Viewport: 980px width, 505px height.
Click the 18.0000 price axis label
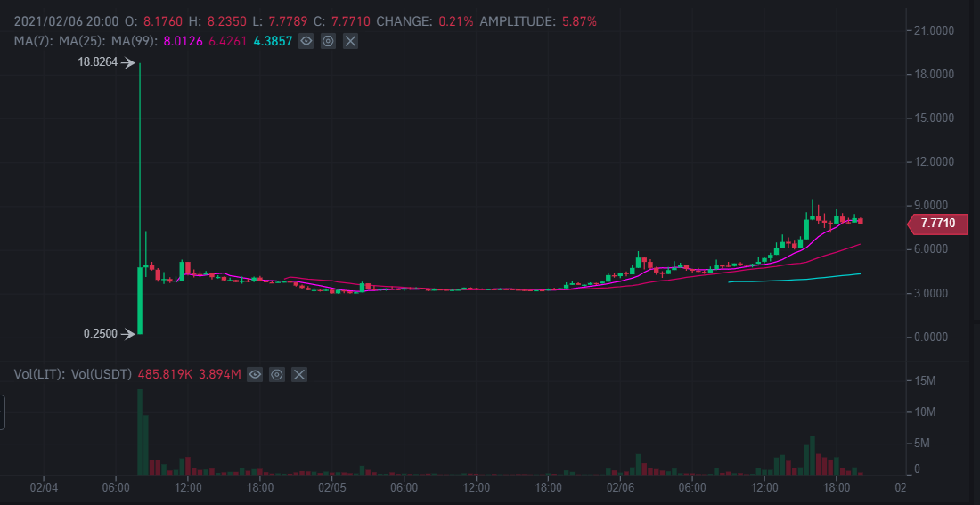point(935,75)
